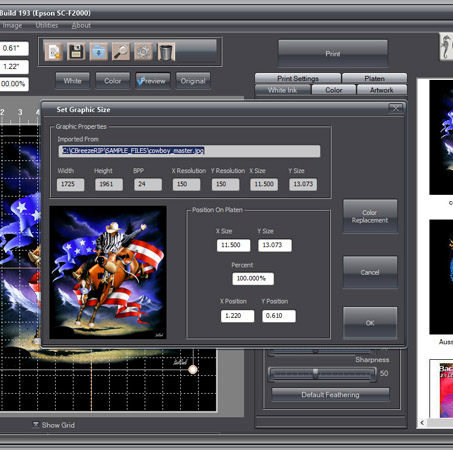Screen dimensions: 453x450
Task: Switch to Color view mode
Action: coord(113,81)
